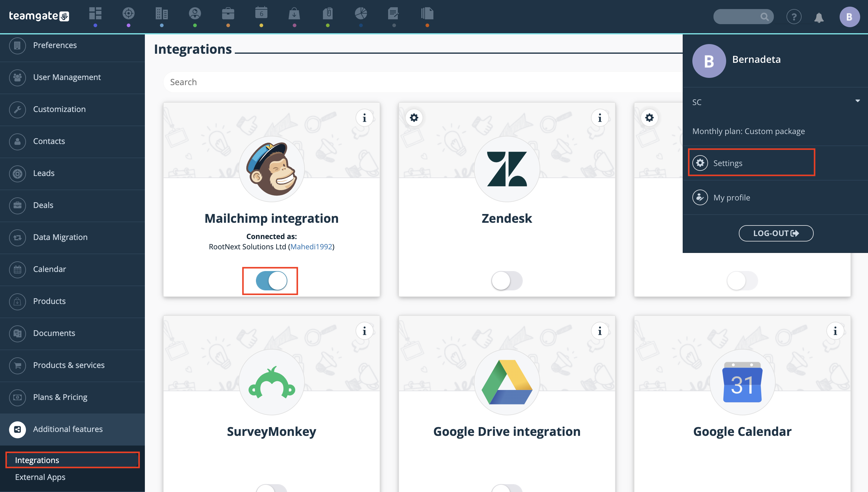Expand the SC company dropdown arrow

(x=857, y=101)
